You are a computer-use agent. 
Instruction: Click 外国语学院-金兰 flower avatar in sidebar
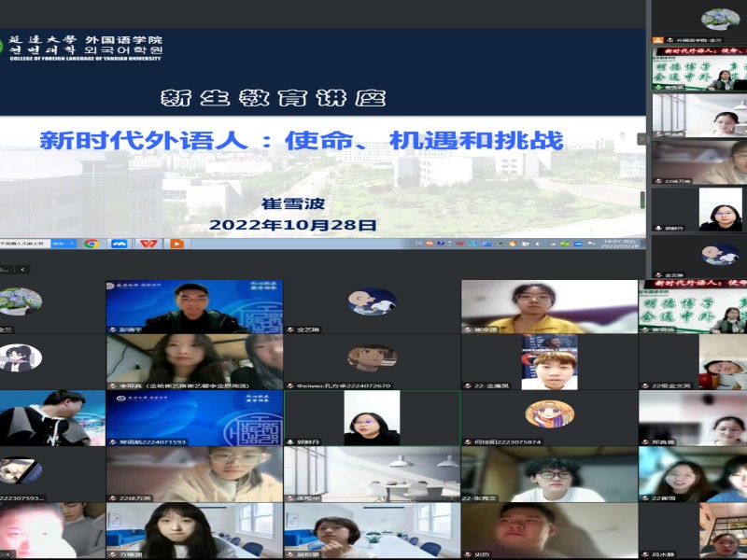coord(719,20)
